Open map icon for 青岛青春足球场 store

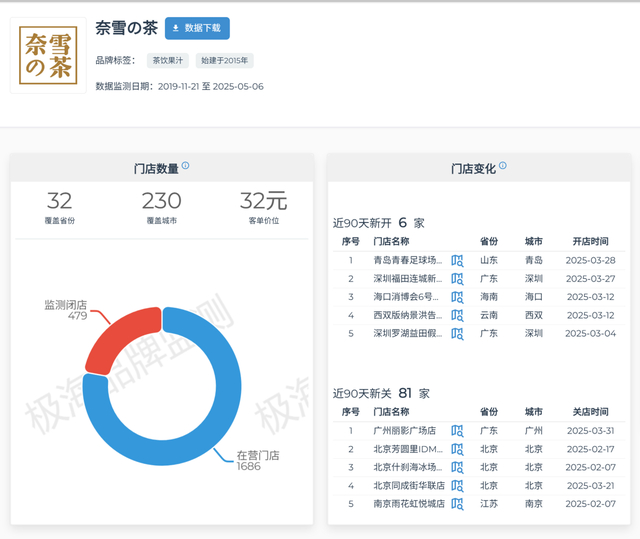tap(457, 261)
